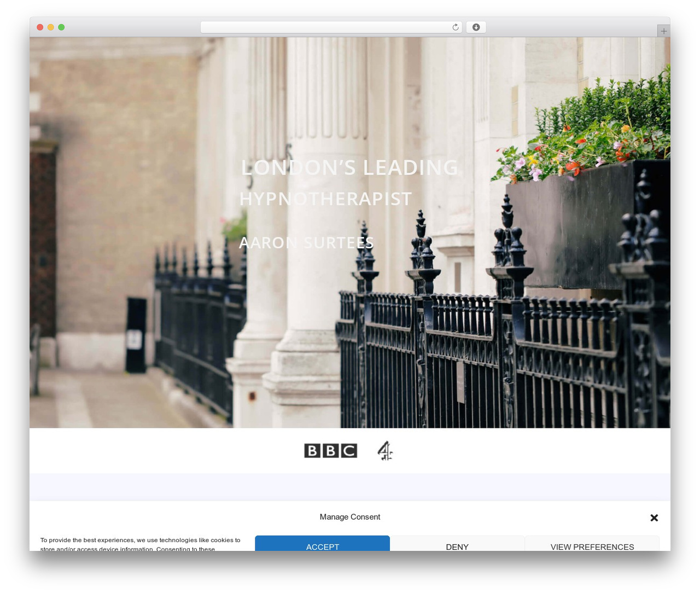This screenshot has width=700, height=593.
Task: Click the green maximize window button
Action: [x=61, y=27]
